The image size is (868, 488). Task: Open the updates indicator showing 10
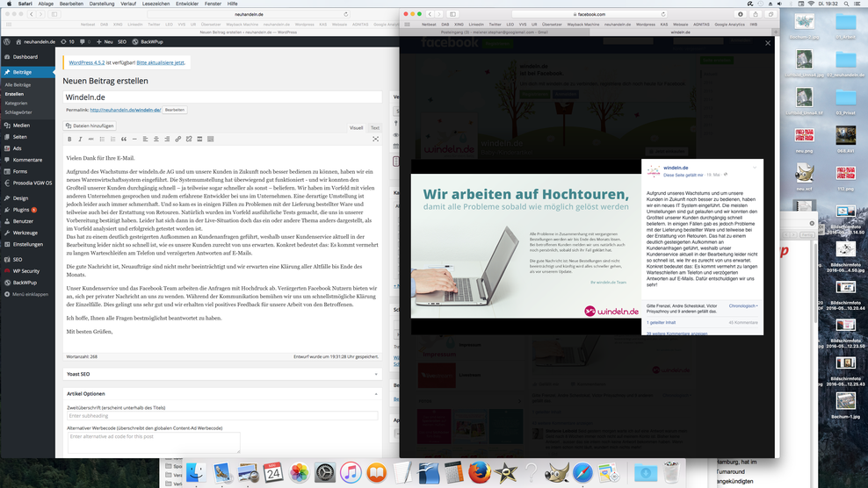68,41
